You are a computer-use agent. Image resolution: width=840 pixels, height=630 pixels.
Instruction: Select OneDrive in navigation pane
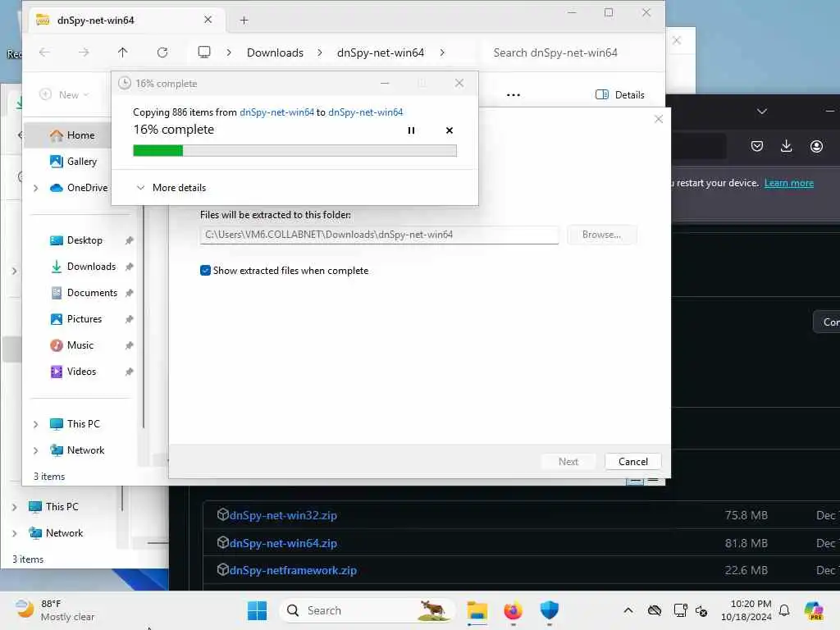point(79,188)
